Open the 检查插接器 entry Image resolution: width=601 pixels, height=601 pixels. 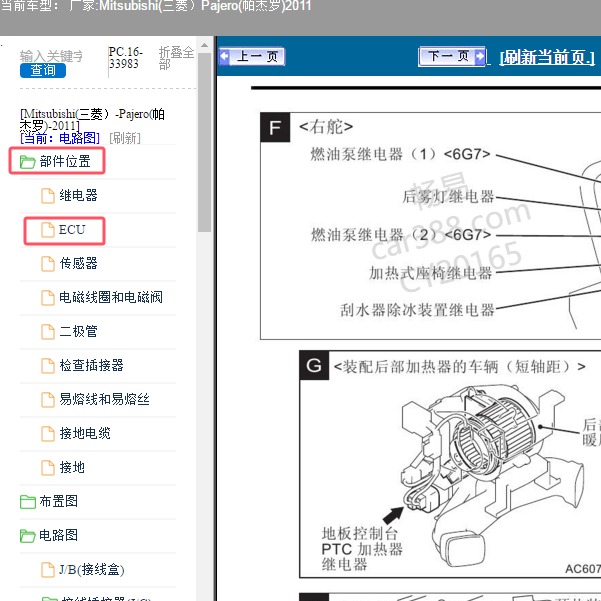91,365
